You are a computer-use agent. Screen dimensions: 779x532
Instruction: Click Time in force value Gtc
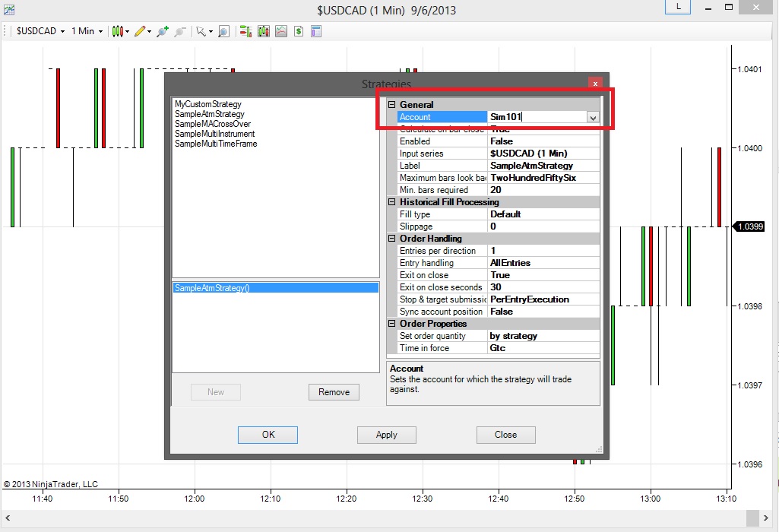point(544,348)
